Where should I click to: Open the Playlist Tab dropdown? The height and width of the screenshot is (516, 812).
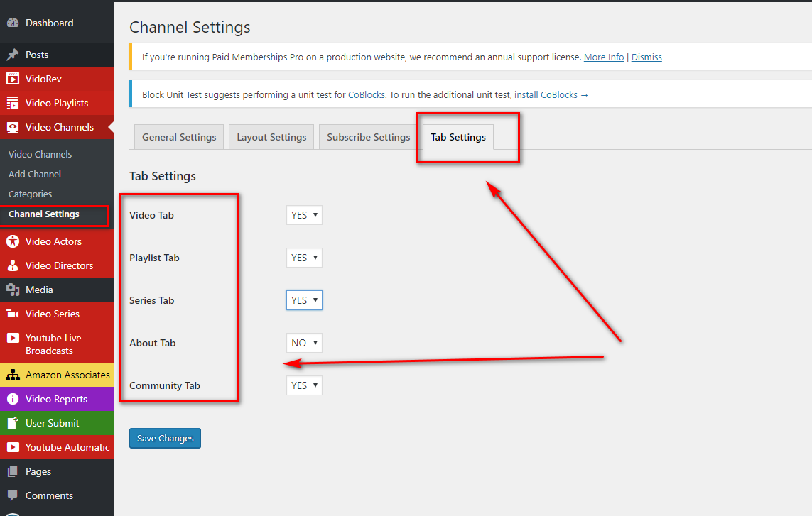304,258
